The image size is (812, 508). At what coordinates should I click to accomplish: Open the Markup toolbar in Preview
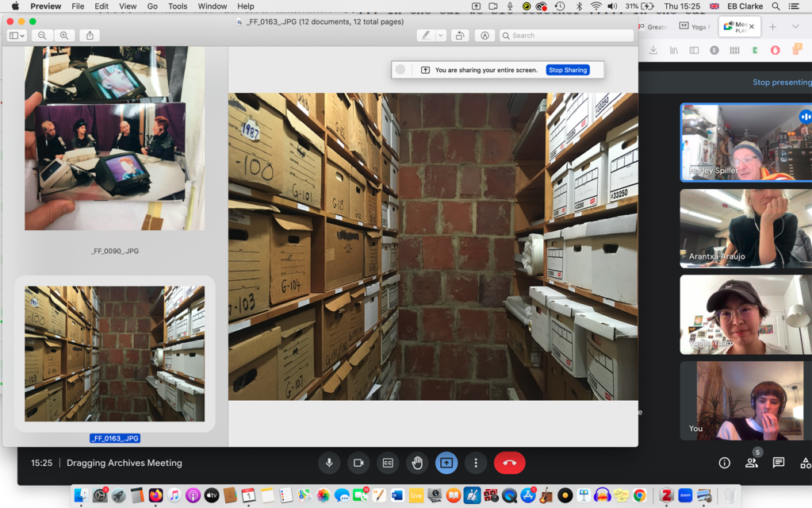click(x=485, y=36)
